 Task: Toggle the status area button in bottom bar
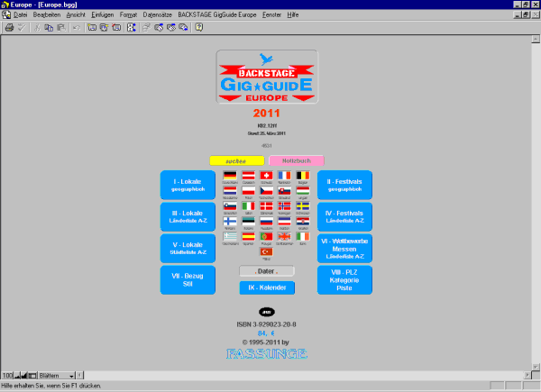34,374
